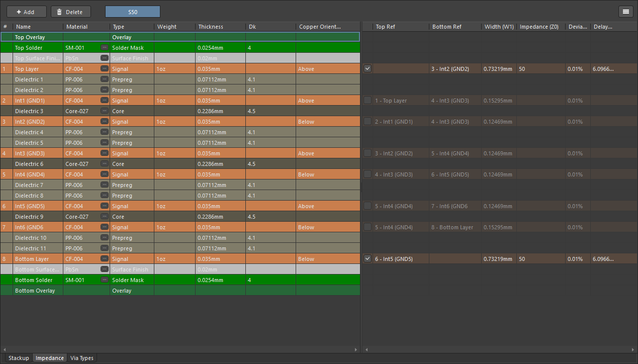Open material picker for Dielectric 2
The height and width of the screenshot is (364, 638).
coord(104,90)
